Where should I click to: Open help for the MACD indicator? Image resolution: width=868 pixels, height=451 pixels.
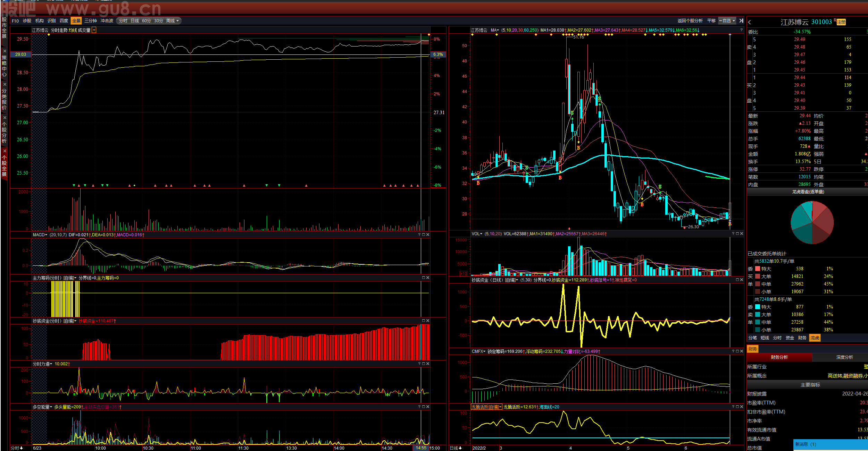(x=419, y=235)
